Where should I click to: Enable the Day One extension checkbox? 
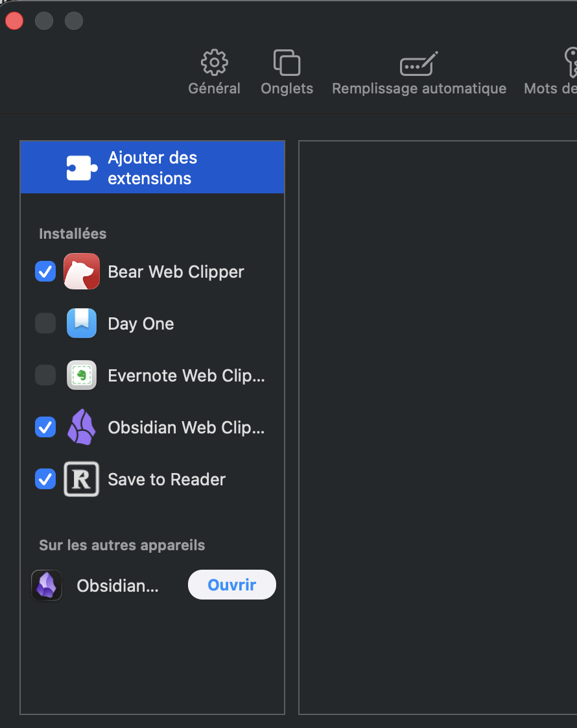tap(45, 323)
